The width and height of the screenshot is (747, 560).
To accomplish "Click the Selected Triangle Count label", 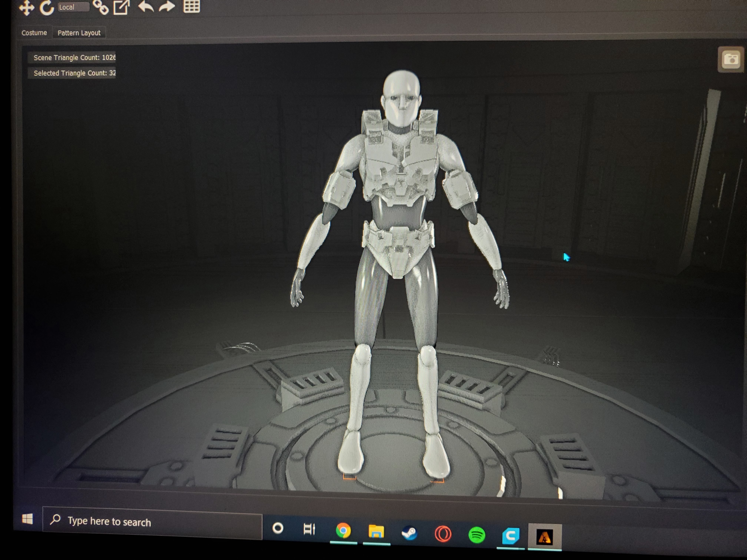I will click(x=72, y=73).
